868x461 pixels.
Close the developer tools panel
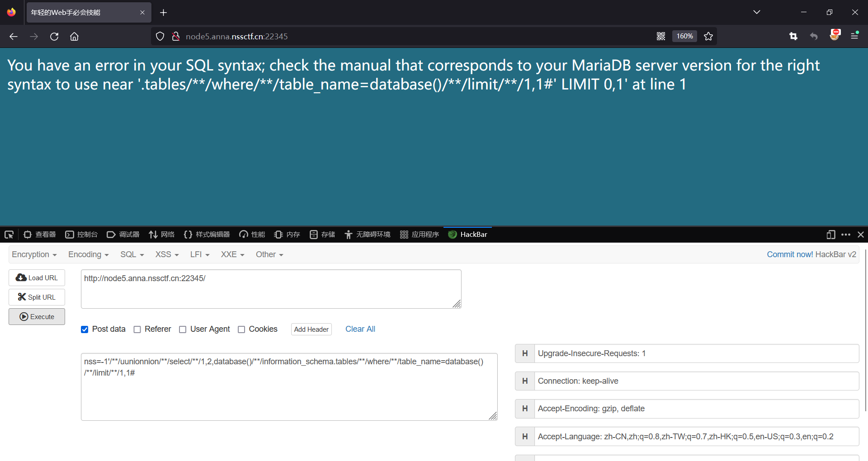[x=861, y=235]
